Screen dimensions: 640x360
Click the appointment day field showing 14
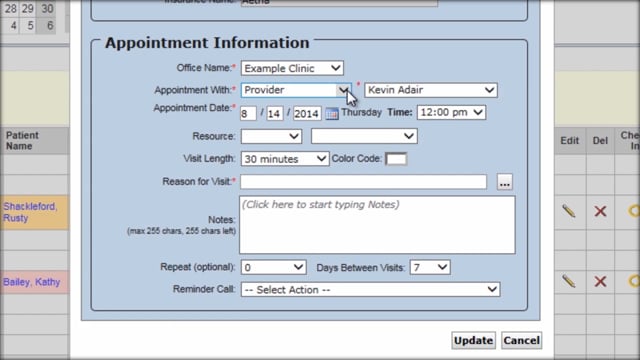[275, 113]
